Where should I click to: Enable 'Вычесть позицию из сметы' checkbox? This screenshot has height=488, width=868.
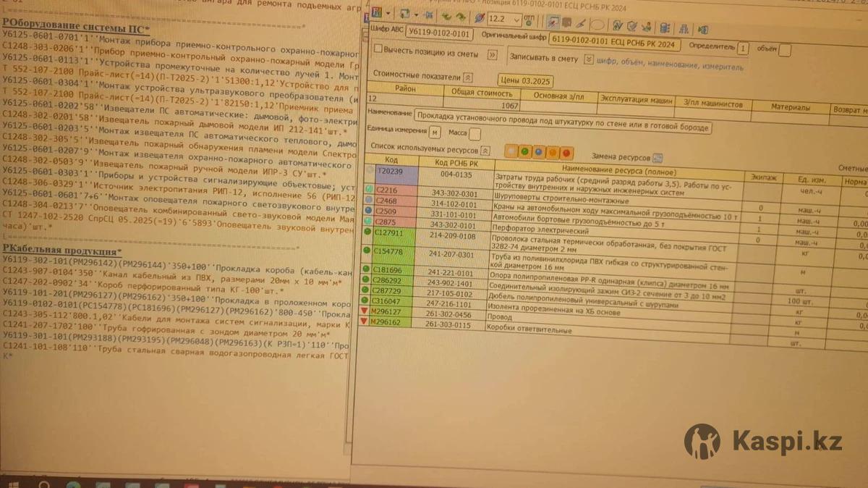coord(378,49)
